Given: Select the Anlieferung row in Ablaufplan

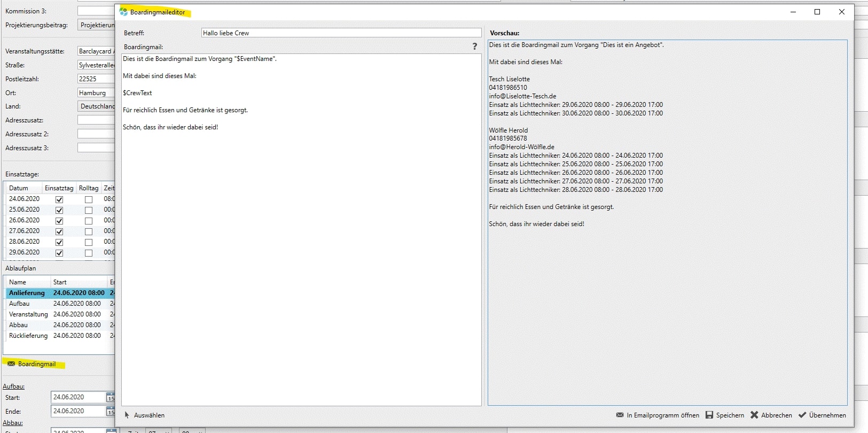Looking at the screenshot, I should point(60,293).
